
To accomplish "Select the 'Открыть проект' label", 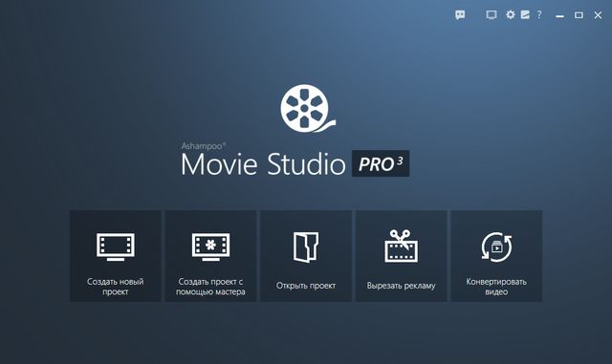I will (x=306, y=286).
